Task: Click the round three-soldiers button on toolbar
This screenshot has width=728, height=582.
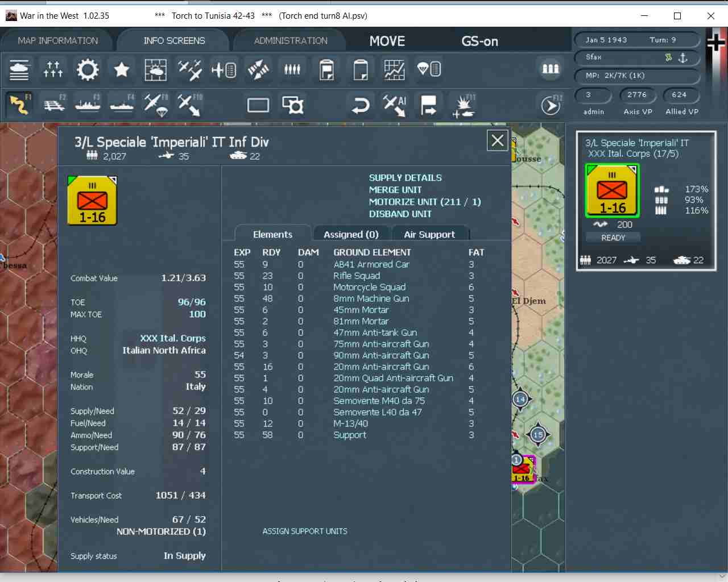Action: click(550, 69)
